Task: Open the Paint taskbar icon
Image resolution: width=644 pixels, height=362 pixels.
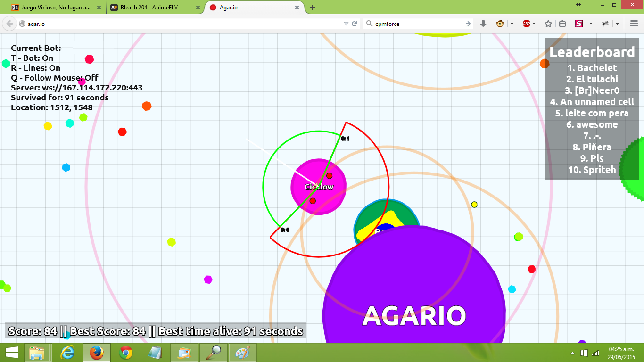Action: (243, 353)
